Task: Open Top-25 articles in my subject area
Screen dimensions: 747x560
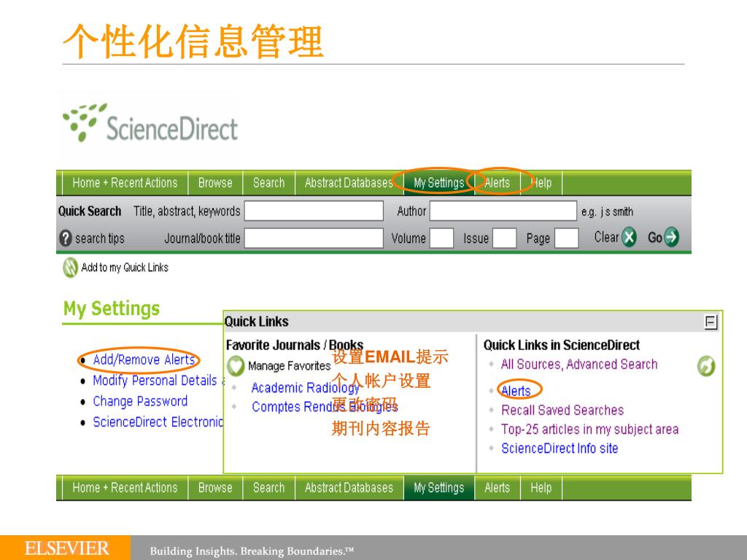Action: pos(589,429)
